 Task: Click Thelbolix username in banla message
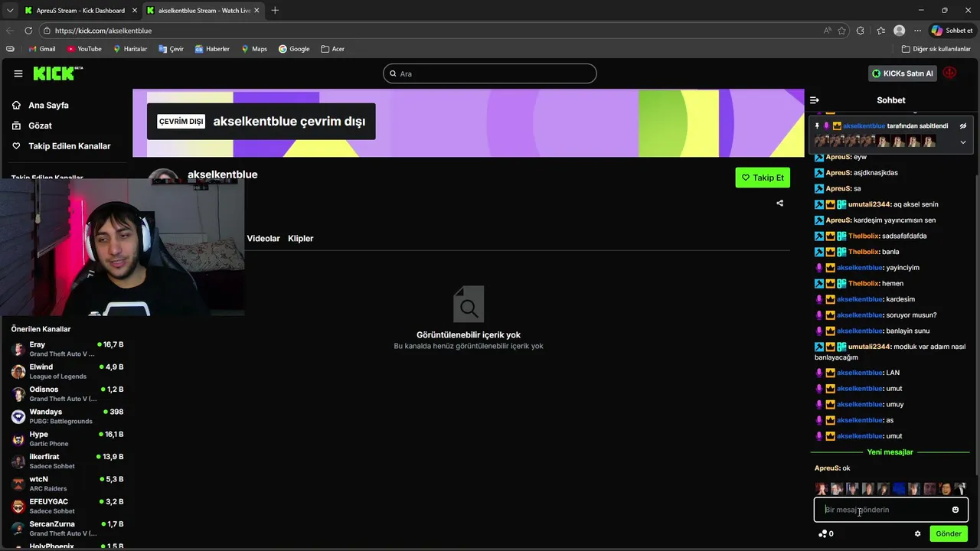(864, 252)
